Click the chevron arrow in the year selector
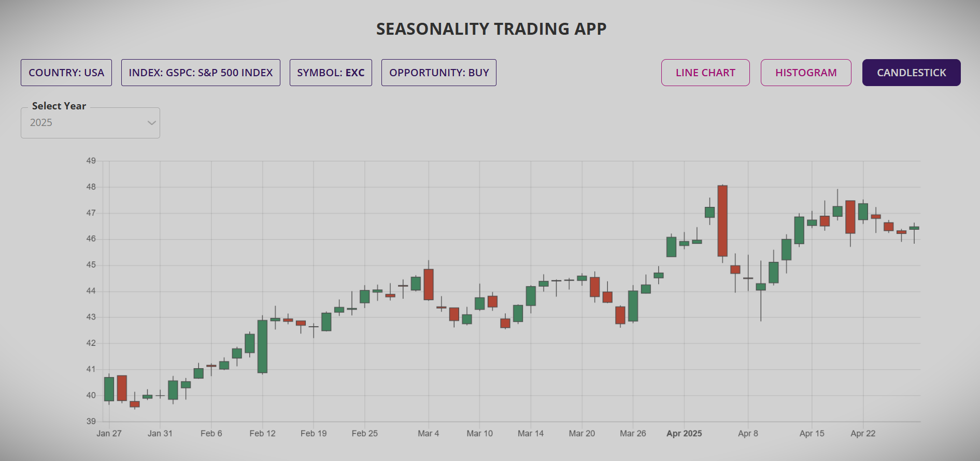Viewport: 980px width, 461px height. click(151, 123)
